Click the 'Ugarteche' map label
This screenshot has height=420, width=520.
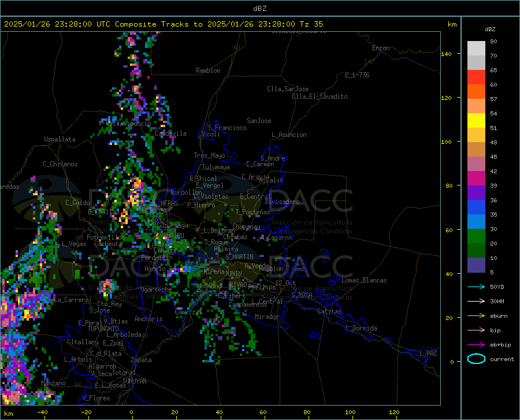(x=156, y=289)
